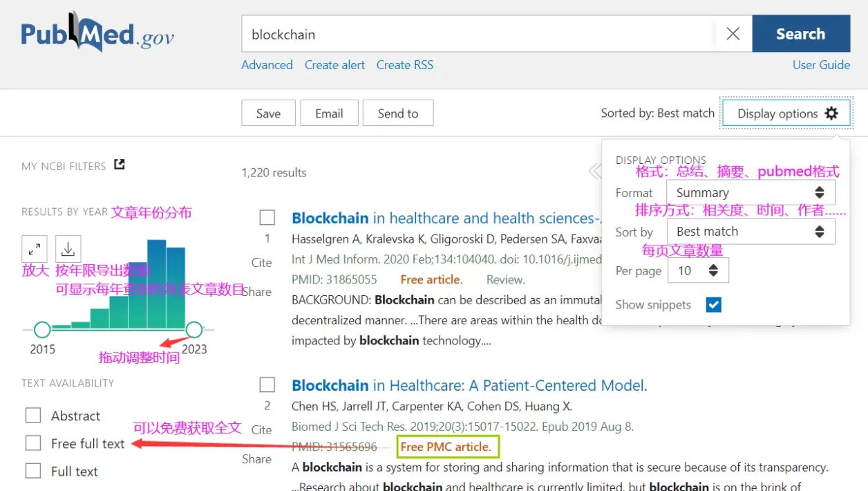This screenshot has height=491, width=868.
Task: Check the Free full text filter
Action: (x=33, y=443)
